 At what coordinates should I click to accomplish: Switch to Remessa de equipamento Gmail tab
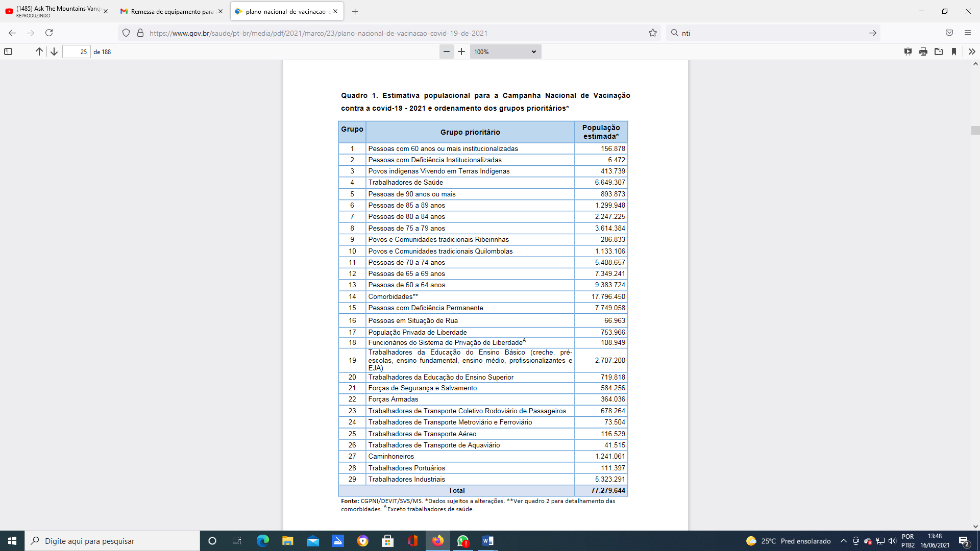[x=172, y=11]
